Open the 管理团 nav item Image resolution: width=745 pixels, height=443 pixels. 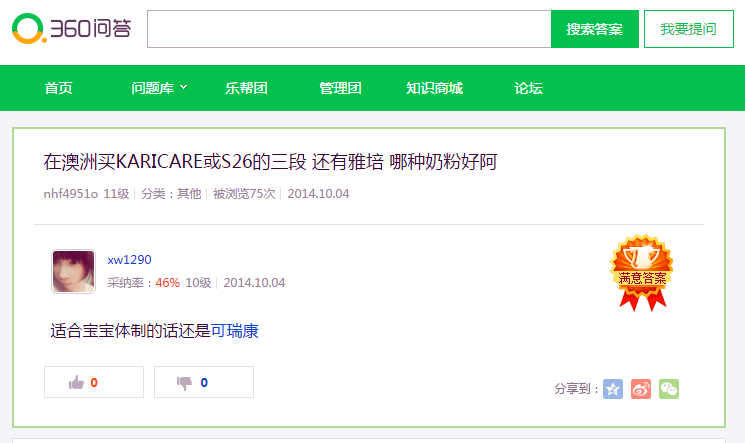point(340,88)
